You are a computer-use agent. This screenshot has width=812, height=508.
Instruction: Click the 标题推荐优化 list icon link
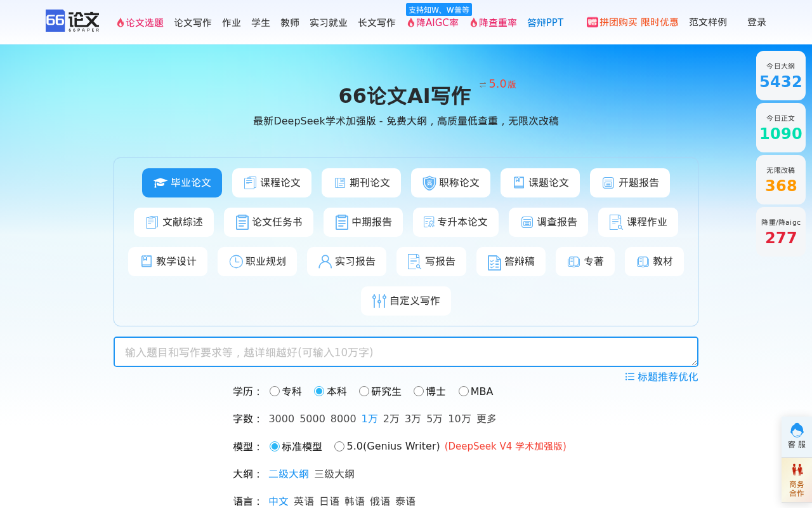[662, 377]
